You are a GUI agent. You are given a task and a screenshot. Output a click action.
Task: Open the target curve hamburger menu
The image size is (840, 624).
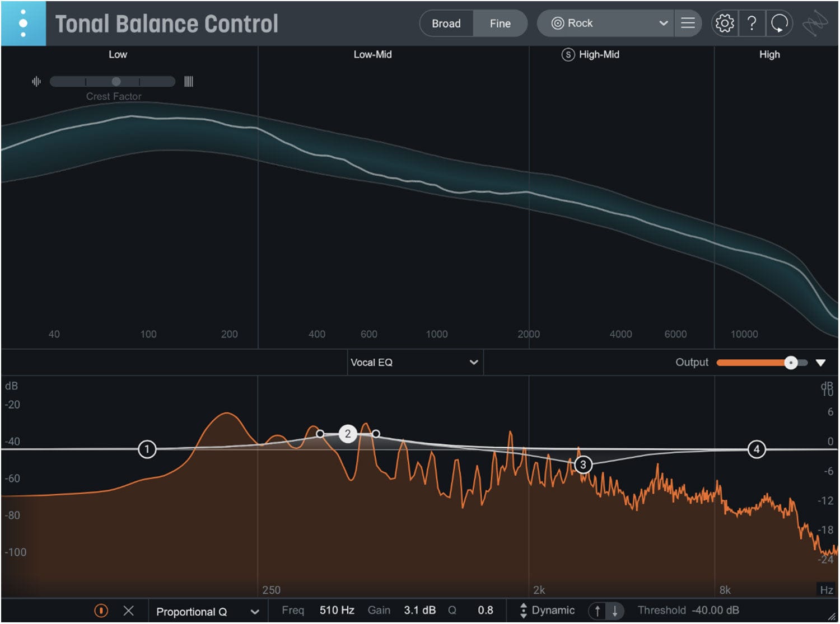(688, 24)
